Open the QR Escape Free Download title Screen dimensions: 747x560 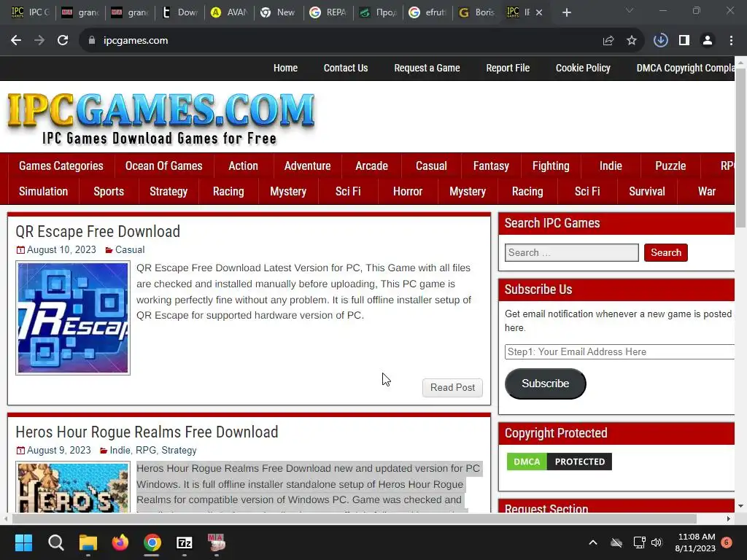[x=98, y=231]
